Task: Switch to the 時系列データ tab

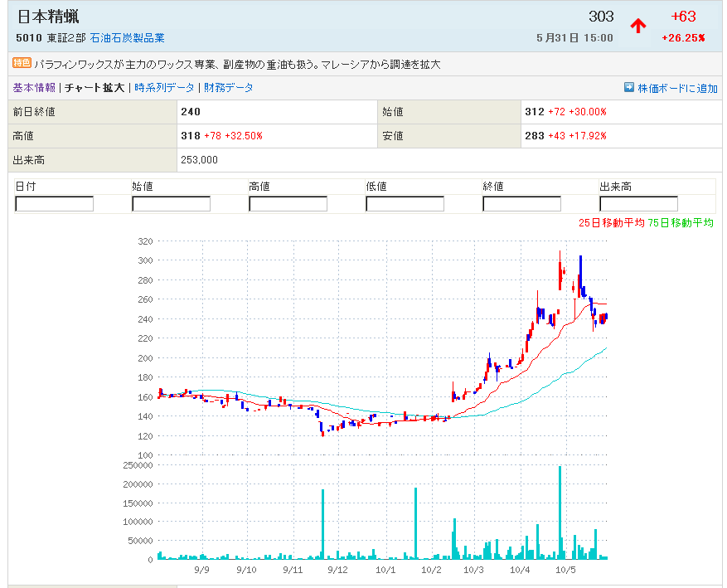Action: click(x=164, y=87)
